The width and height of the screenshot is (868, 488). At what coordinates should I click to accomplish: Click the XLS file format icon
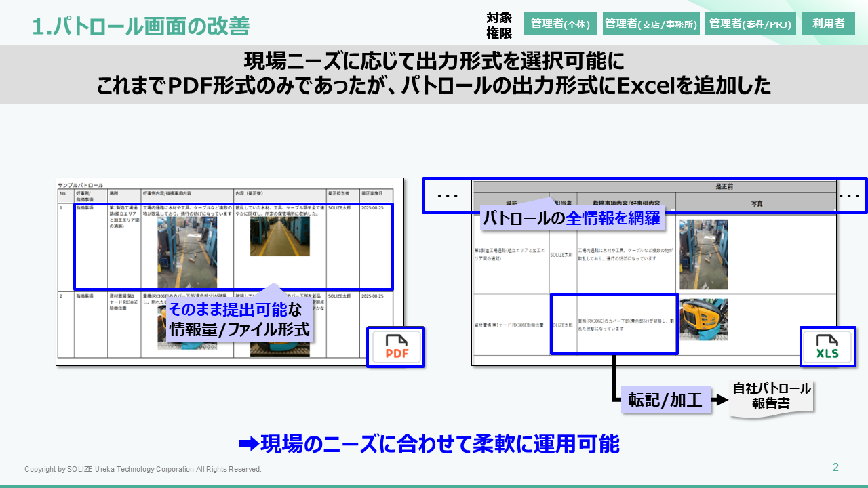827,346
